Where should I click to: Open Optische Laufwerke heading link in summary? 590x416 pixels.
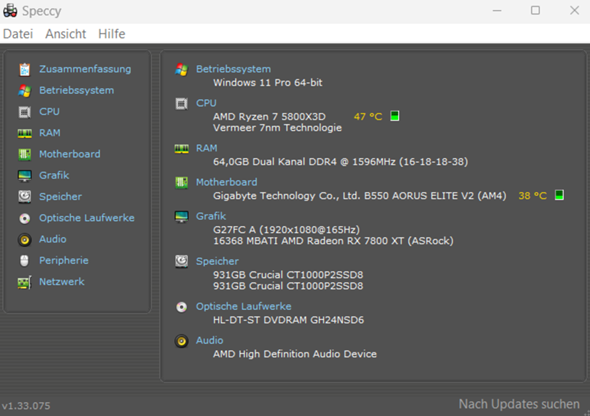pyautogui.click(x=243, y=307)
